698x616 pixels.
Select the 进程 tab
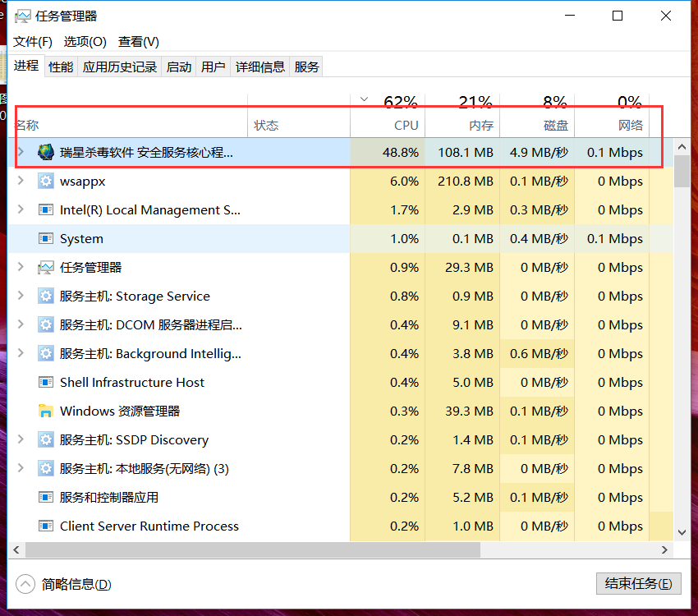26,66
